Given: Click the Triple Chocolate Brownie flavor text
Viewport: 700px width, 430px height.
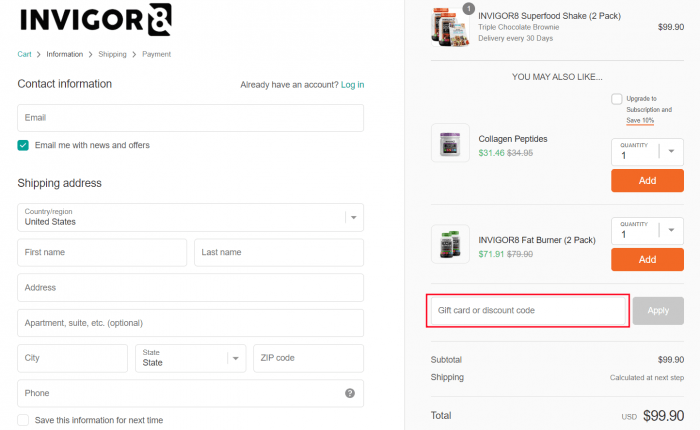Looking at the screenshot, I should [519, 27].
